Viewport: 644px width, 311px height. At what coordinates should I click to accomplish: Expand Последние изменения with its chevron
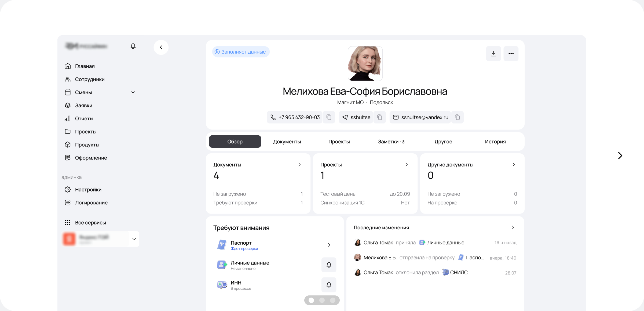click(513, 227)
